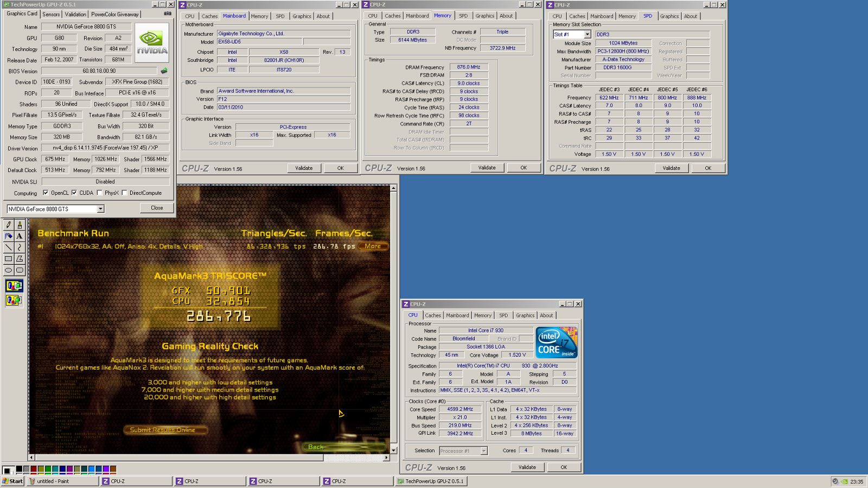
Task: Open Graphics tab in the Memory CPU-Z window
Action: pyautogui.click(x=484, y=16)
